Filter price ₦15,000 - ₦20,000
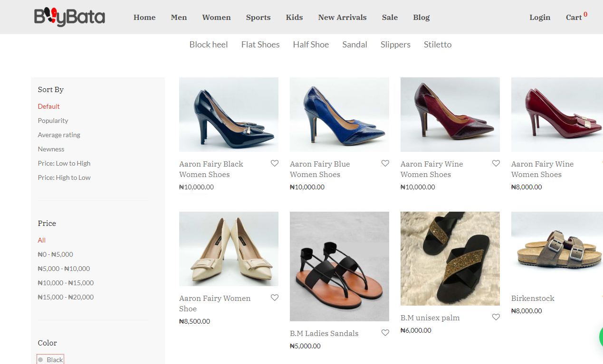Screen dimensions: 603x364 pos(66,297)
